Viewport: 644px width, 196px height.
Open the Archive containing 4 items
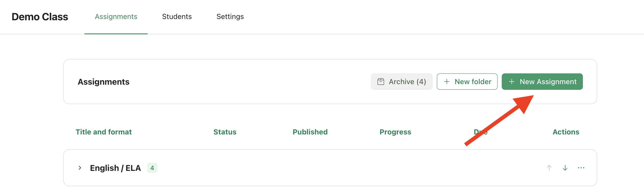401,82
